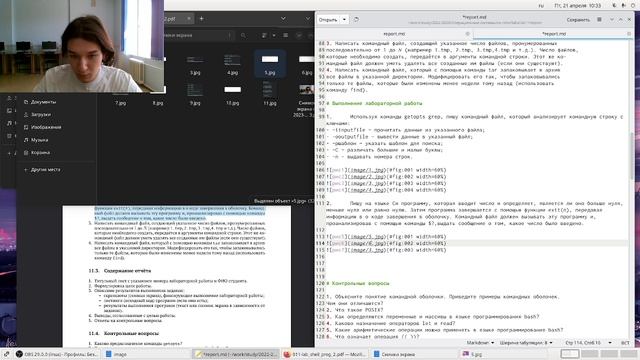Select the 10.jpg thumbnail
The height and width of the screenshot is (360, 640).
click(232, 90)
